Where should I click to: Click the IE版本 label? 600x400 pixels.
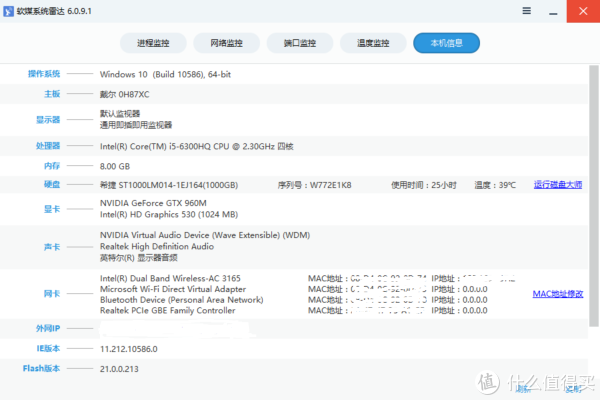tap(48, 348)
